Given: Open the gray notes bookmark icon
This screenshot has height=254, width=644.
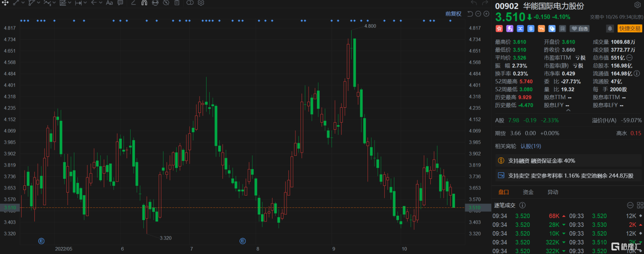Looking at the screenshot, I should pos(562,29).
